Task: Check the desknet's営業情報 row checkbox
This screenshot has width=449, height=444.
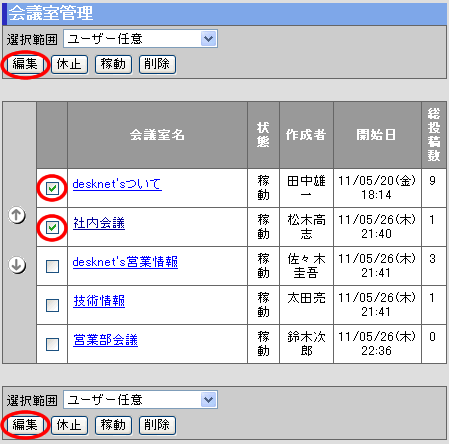Action: tap(52, 266)
